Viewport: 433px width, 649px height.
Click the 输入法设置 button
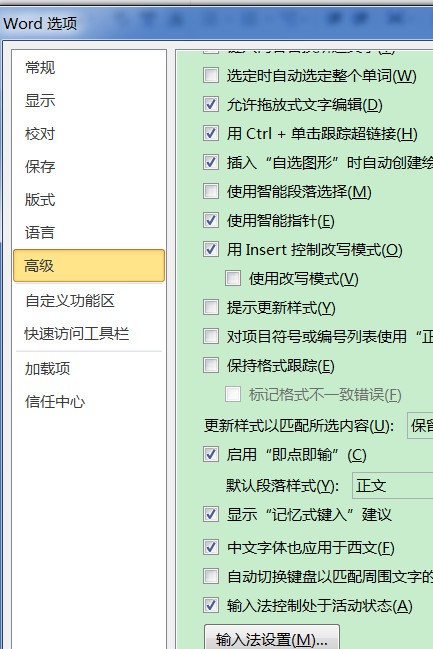pyautogui.click(x=272, y=638)
